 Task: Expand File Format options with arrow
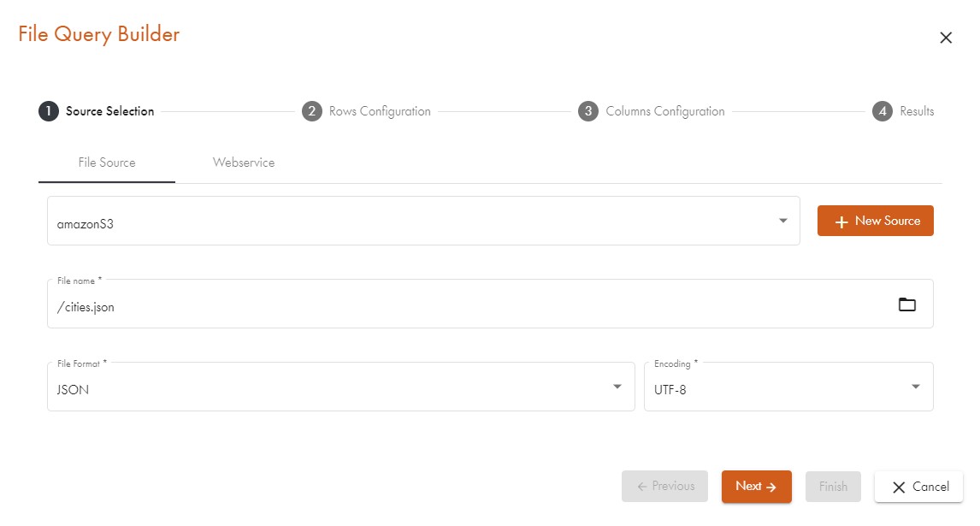tap(617, 387)
